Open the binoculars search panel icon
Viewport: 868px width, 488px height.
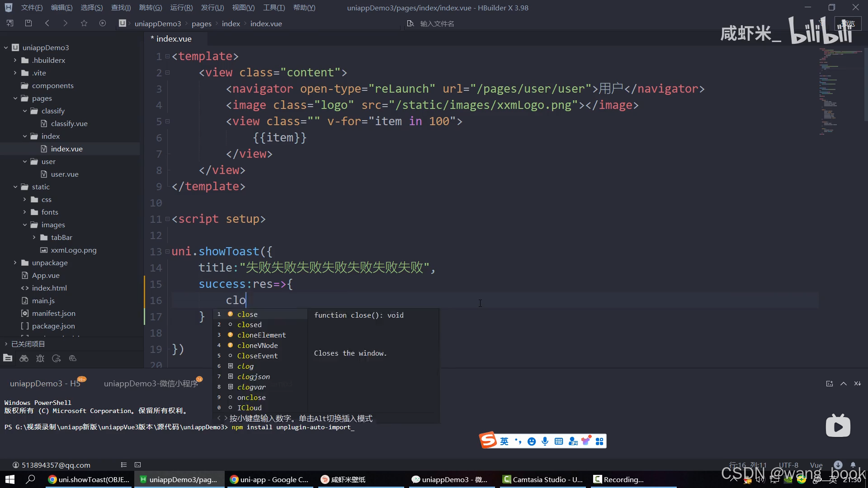[24, 358]
